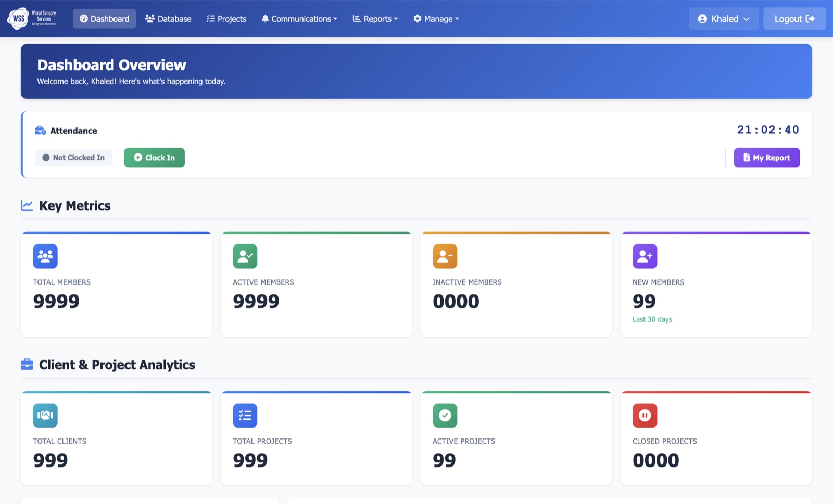
Task: Click the TOTAL CLIENTS label
Action: coord(60,441)
